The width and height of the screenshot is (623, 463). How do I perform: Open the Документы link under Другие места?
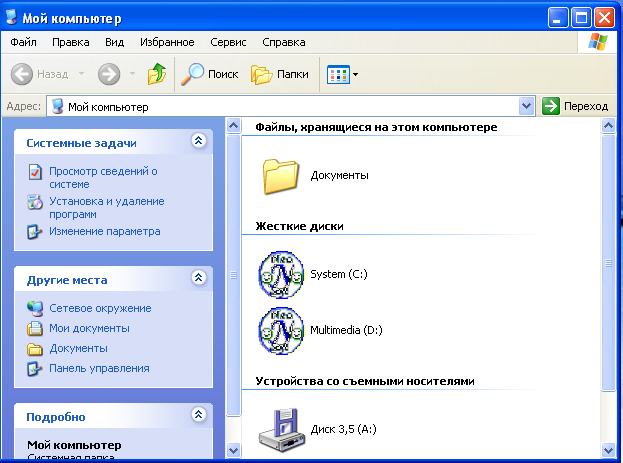point(78,349)
